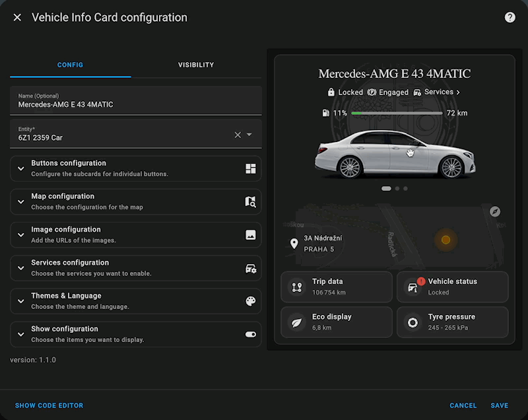Image resolution: width=528 pixels, height=420 pixels.
Task: Expand the Map configuration chevron
Action: point(21,202)
